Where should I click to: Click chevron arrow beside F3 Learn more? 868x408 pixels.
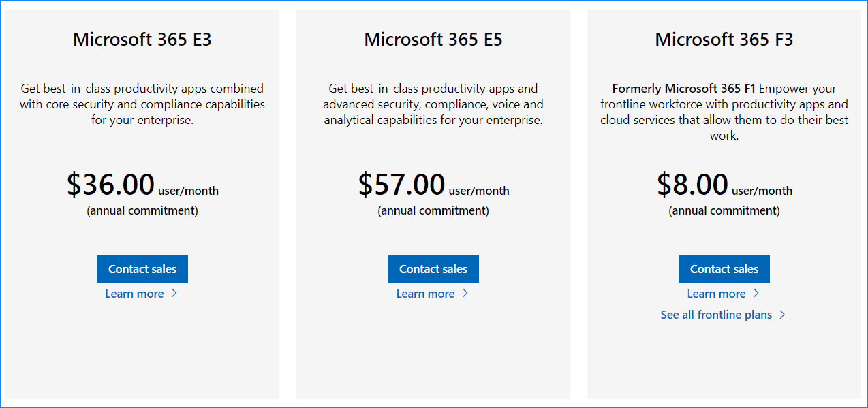[756, 293]
